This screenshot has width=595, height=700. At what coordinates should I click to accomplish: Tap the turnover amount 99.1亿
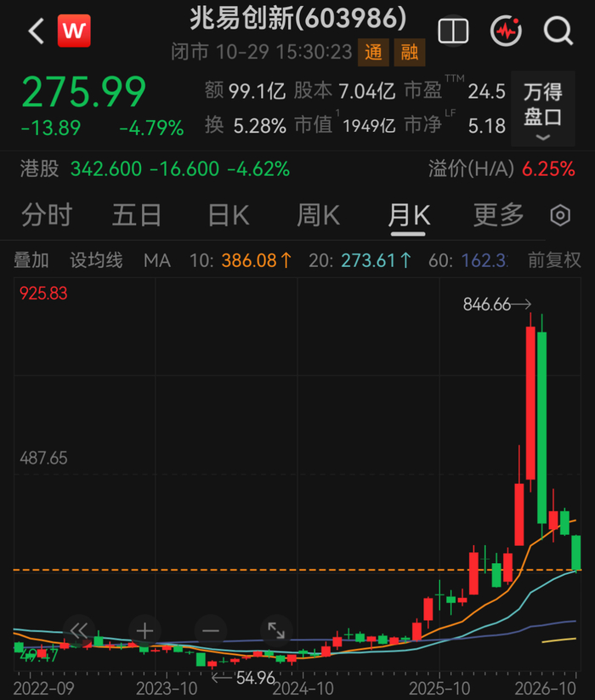click(257, 92)
